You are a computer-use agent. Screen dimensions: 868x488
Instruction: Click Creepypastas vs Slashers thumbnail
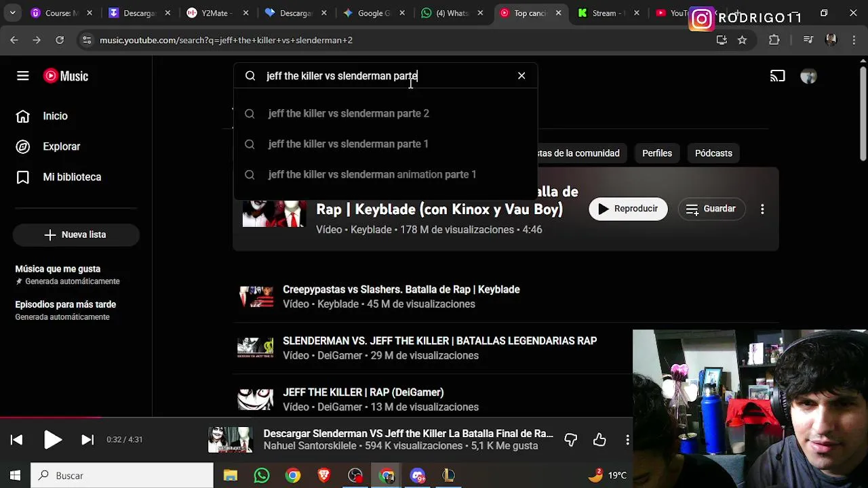pos(256,297)
